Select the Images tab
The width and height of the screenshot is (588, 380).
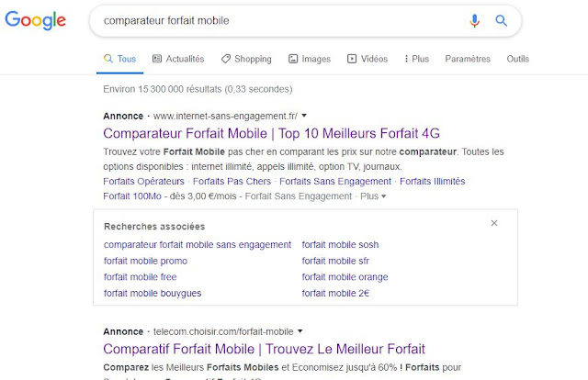coord(310,59)
